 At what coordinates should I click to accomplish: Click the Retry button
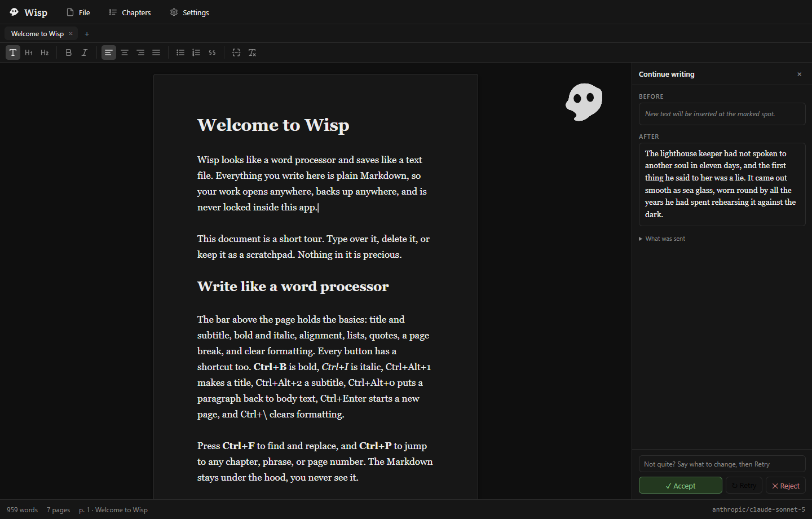pyautogui.click(x=744, y=485)
